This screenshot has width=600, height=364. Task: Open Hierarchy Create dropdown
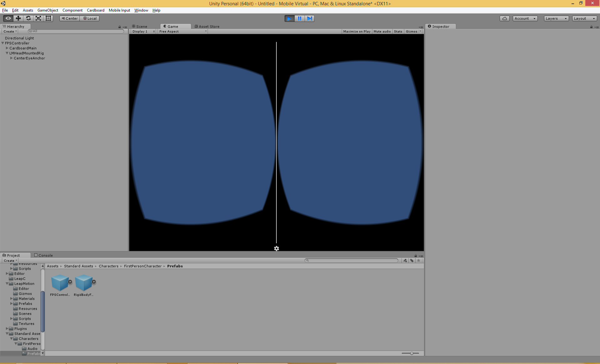(10, 32)
